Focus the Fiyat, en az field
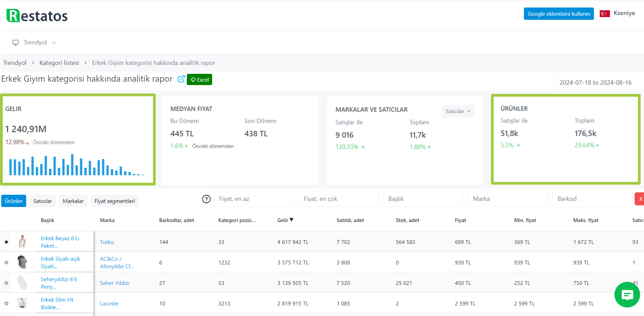This screenshot has width=644, height=316. tap(254, 199)
